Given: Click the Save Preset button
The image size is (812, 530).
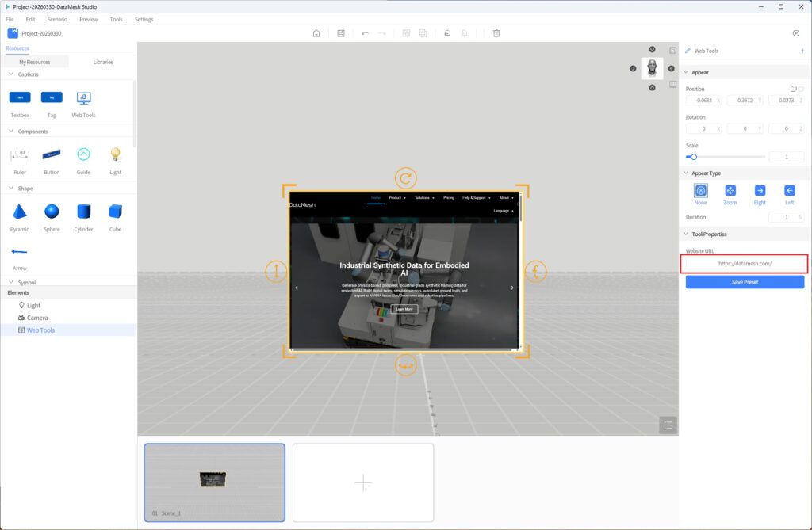Looking at the screenshot, I should pyautogui.click(x=745, y=282).
